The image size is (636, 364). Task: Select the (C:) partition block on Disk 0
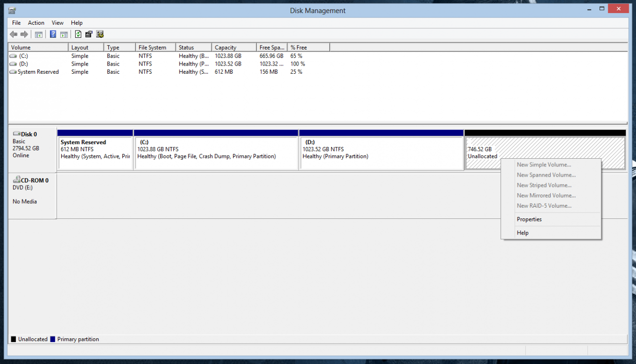[x=216, y=153]
